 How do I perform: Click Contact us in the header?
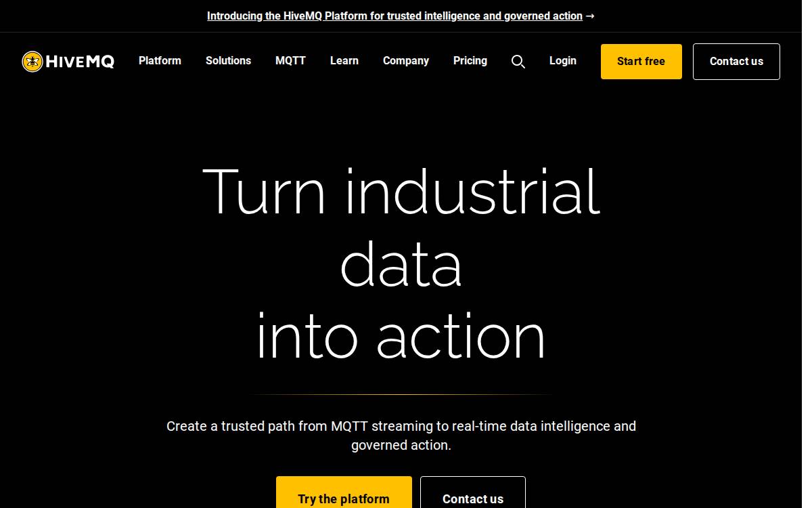[736, 62]
